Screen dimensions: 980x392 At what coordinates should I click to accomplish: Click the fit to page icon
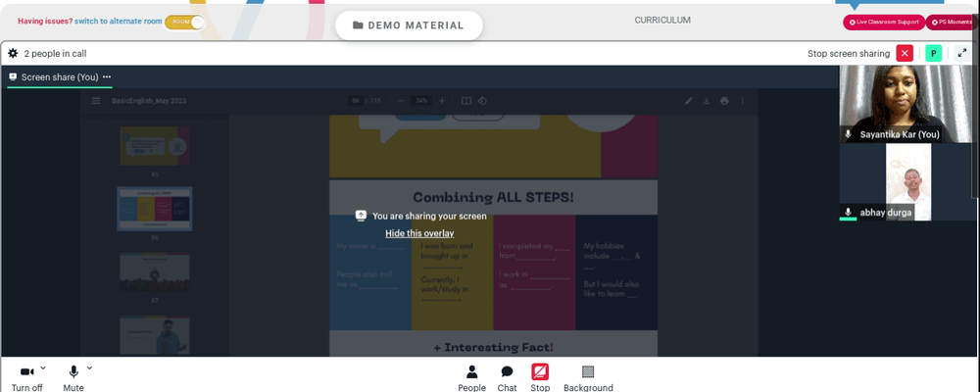466,101
